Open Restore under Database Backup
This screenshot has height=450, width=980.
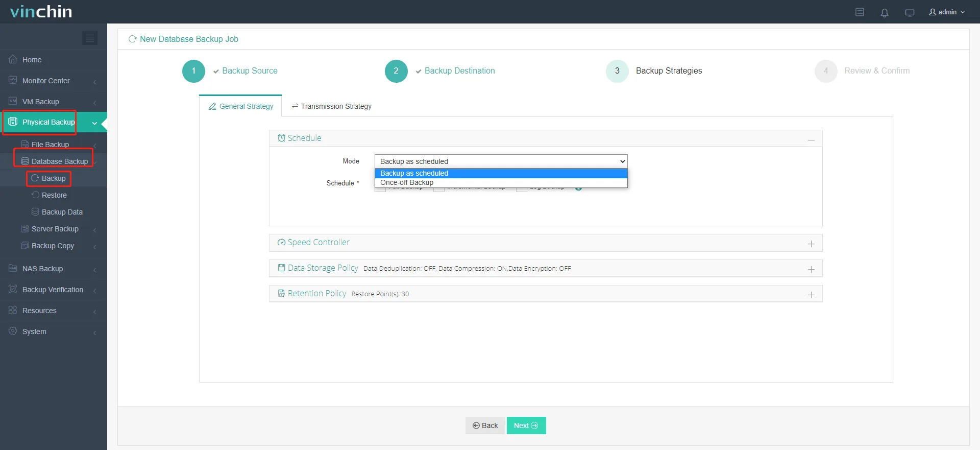pyautogui.click(x=54, y=195)
